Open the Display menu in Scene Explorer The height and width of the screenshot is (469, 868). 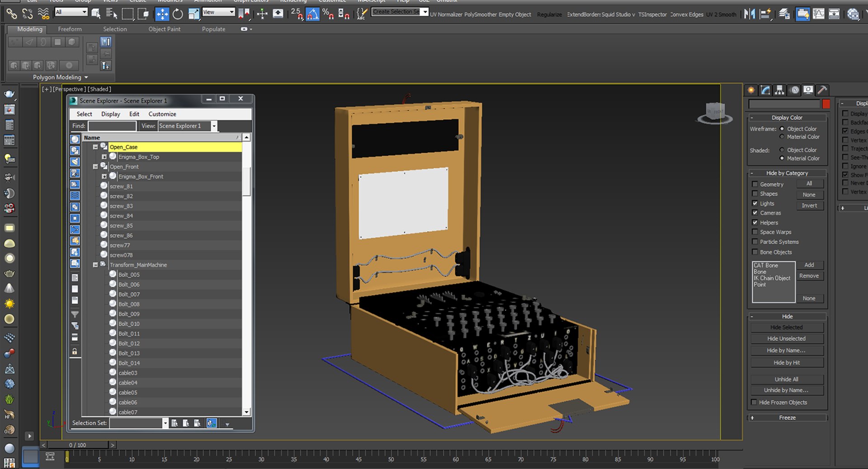point(110,114)
